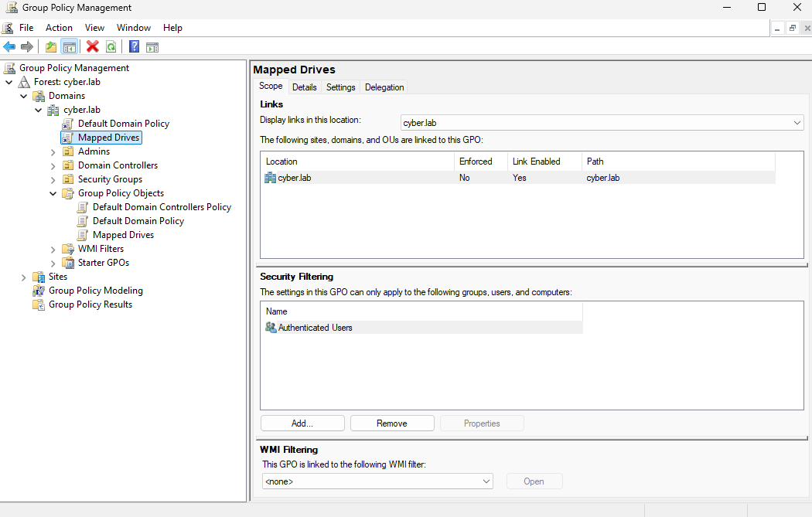Open the WMI filter dropdown

[486, 481]
